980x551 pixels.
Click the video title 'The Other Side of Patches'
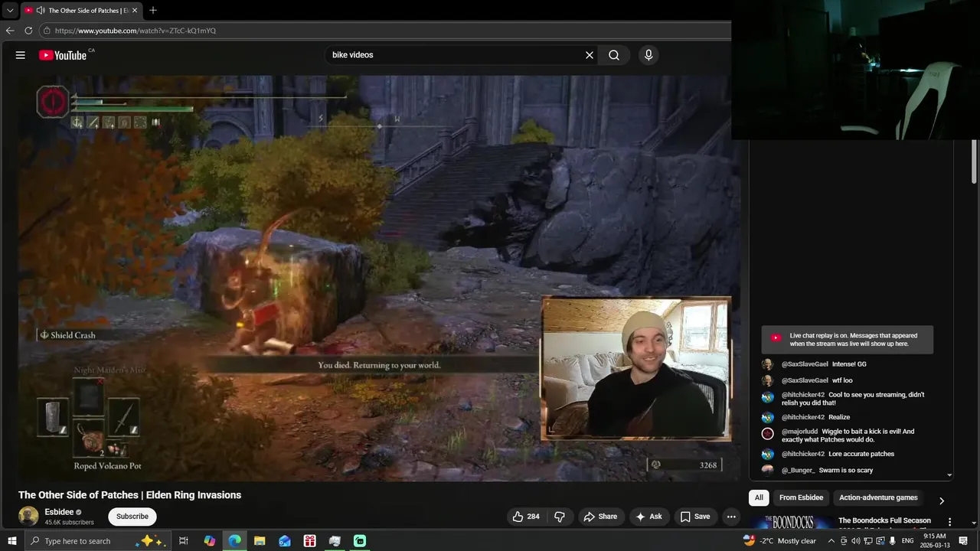(x=130, y=495)
